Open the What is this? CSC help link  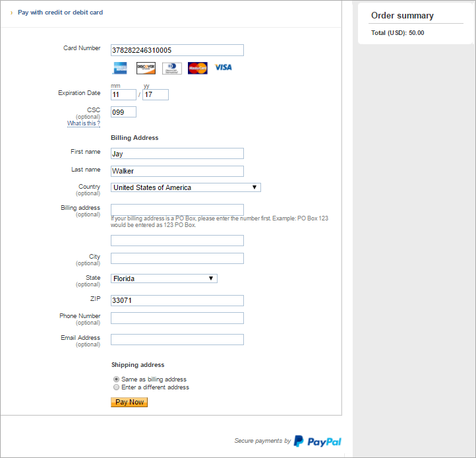(84, 123)
